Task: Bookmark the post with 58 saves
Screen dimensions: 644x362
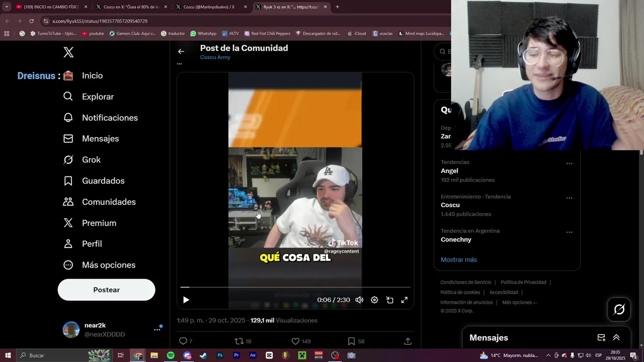Action: pyautogui.click(x=356, y=341)
